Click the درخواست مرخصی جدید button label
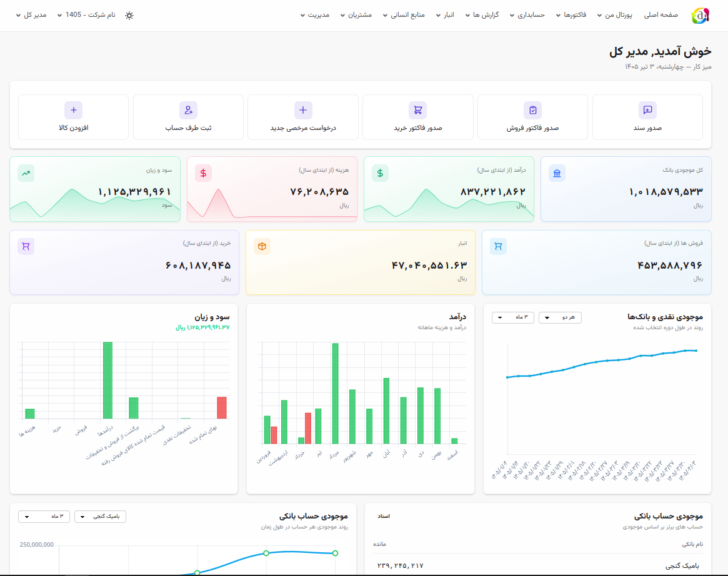The height and width of the screenshot is (576, 728). [x=302, y=128]
